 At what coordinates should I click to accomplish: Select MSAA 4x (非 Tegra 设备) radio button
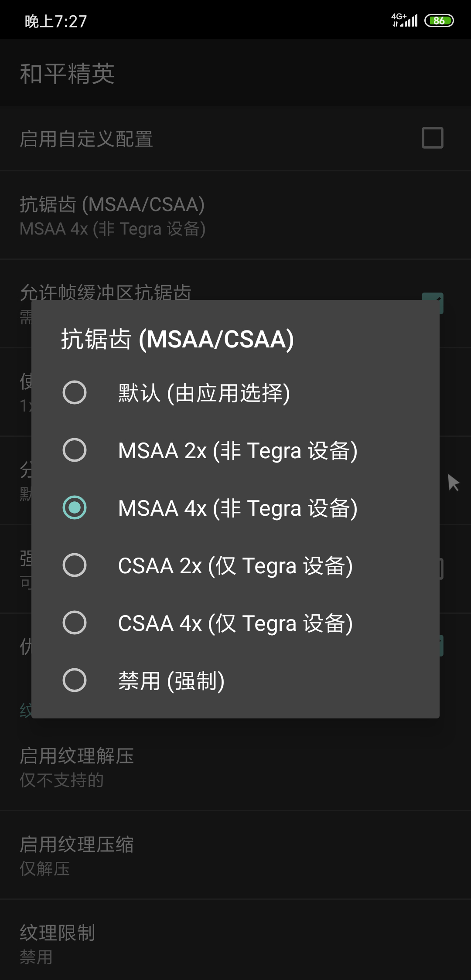(x=75, y=507)
